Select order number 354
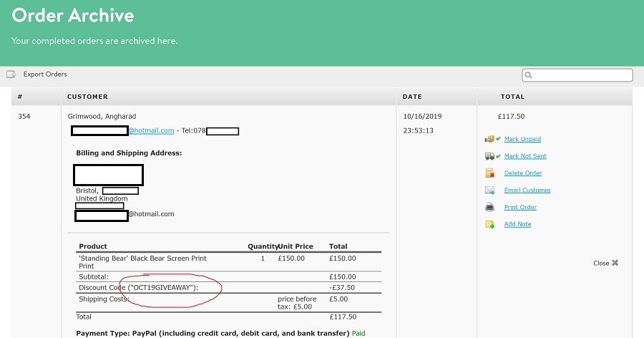 coord(24,117)
